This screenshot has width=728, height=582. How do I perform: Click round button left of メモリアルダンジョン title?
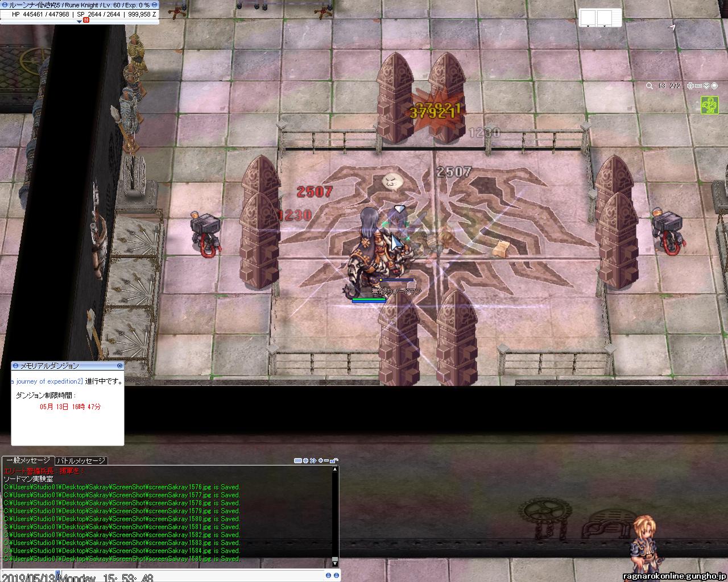pos(16,365)
